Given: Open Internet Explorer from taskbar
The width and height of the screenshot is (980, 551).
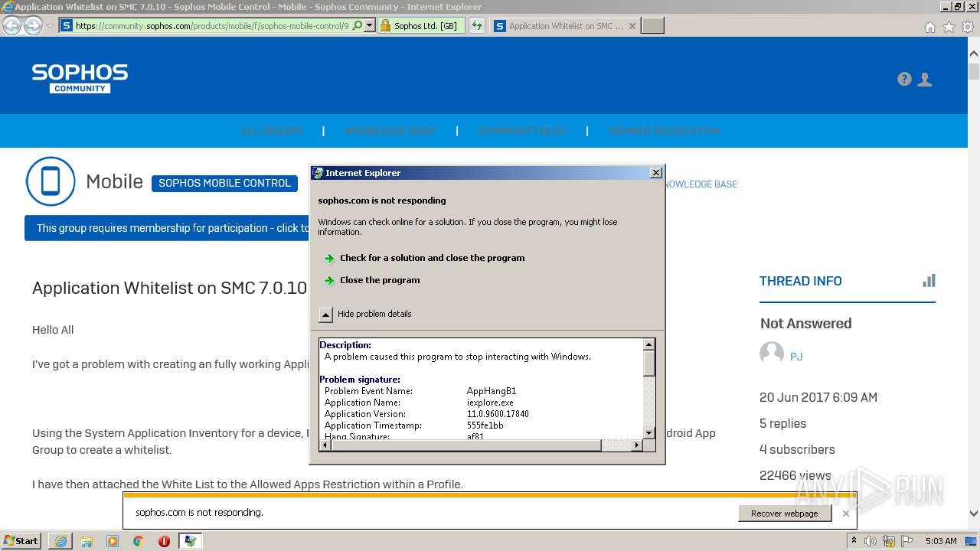Looking at the screenshot, I should 60,541.
